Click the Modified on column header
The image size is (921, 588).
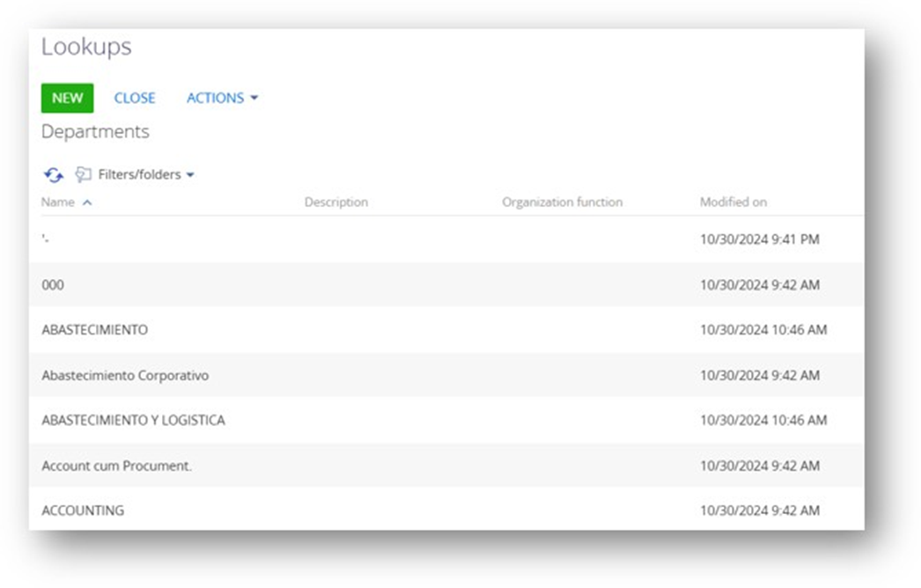point(733,202)
